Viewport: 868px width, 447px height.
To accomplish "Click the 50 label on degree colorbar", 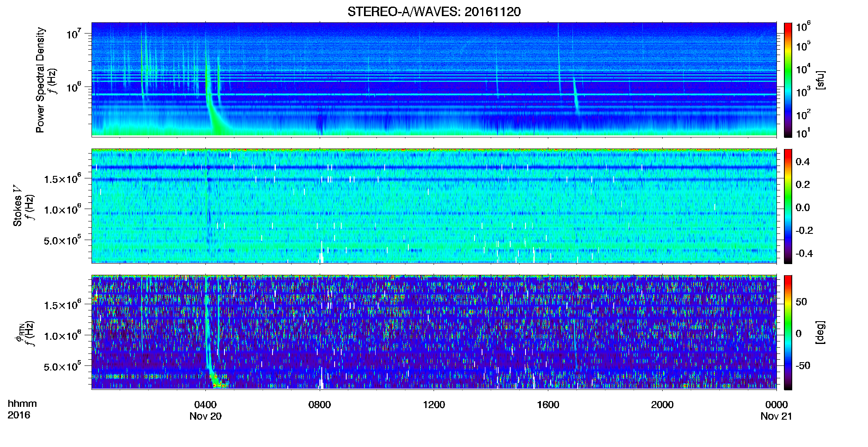I will (801, 302).
